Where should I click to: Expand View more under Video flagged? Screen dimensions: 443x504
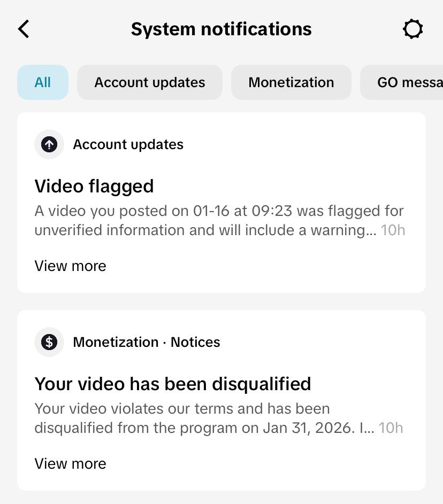tap(71, 266)
